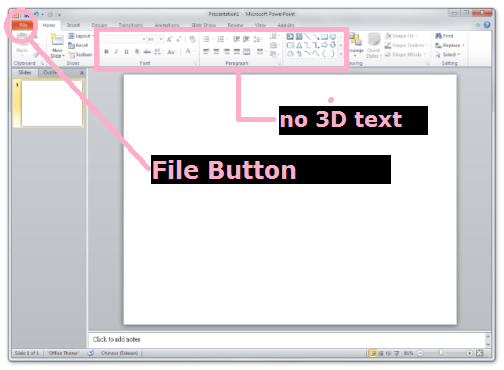Click the Replace button

point(449,45)
